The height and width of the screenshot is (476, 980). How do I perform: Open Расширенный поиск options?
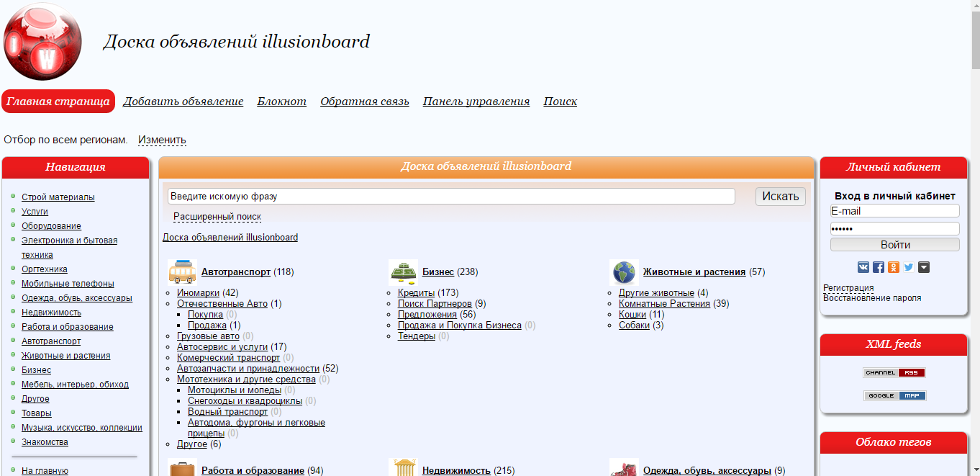217,216
